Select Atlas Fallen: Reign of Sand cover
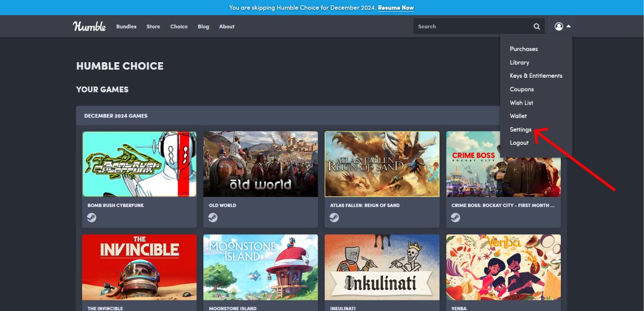Viewport: 644px width, 311px height. (x=382, y=164)
